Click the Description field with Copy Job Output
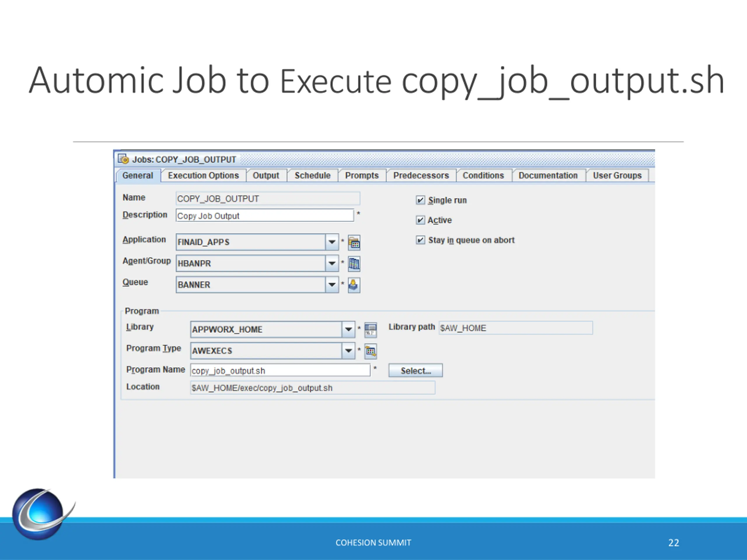 (x=265, y=215)
